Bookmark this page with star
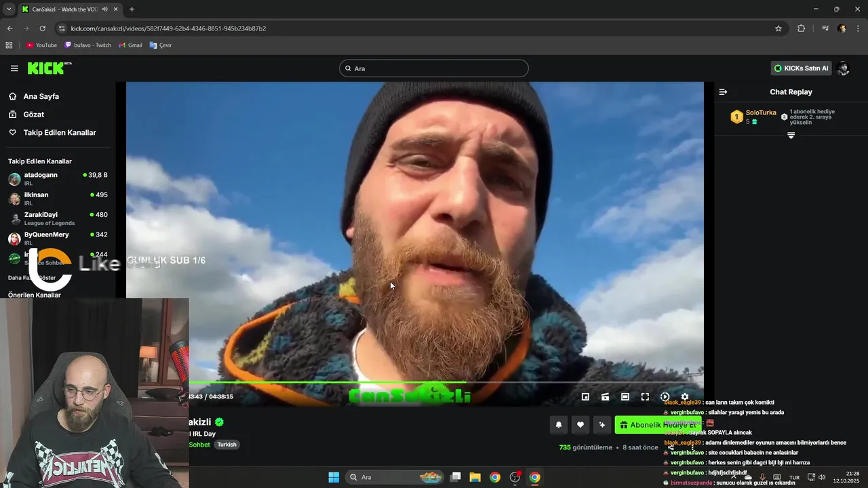 (778, 28)
